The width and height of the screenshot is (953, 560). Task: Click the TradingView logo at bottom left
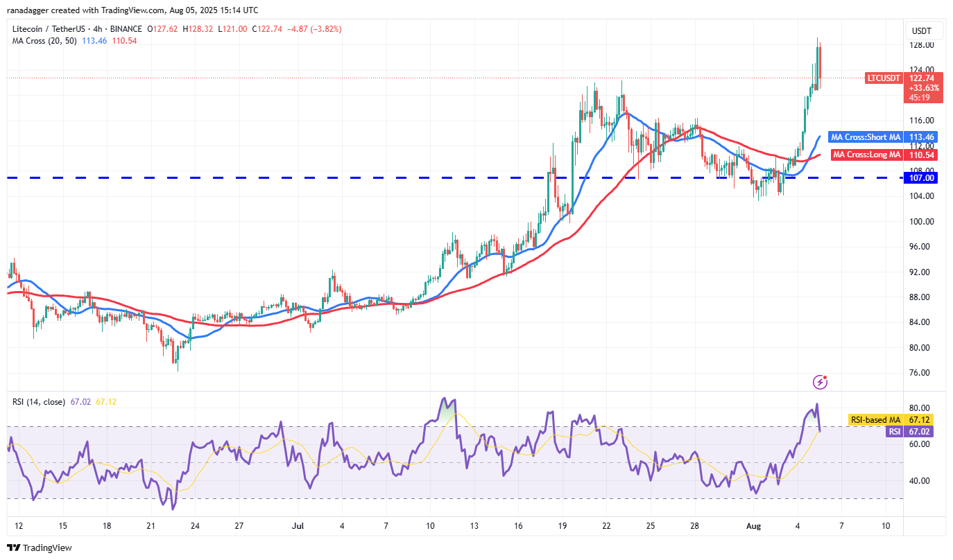tap(40, 548)
